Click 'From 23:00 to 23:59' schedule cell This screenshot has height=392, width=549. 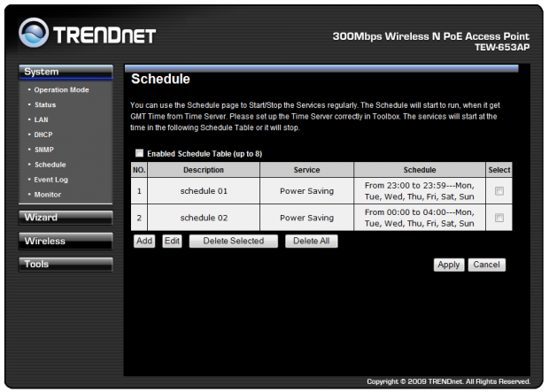420,191
